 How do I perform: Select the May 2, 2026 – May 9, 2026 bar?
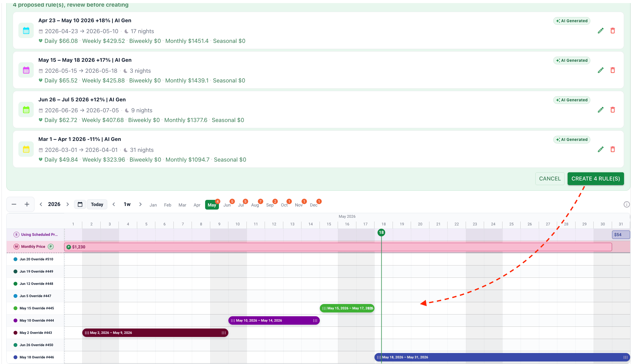155,333
